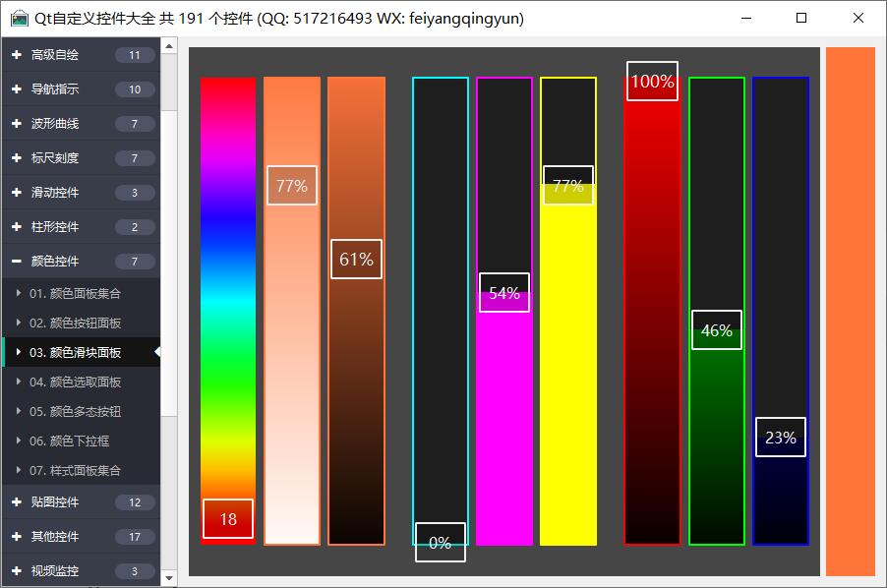Image resolution: width=887 pixels, height=588 pixels.
Task: Click the app icon in the title bar
Action: [20, 19]
